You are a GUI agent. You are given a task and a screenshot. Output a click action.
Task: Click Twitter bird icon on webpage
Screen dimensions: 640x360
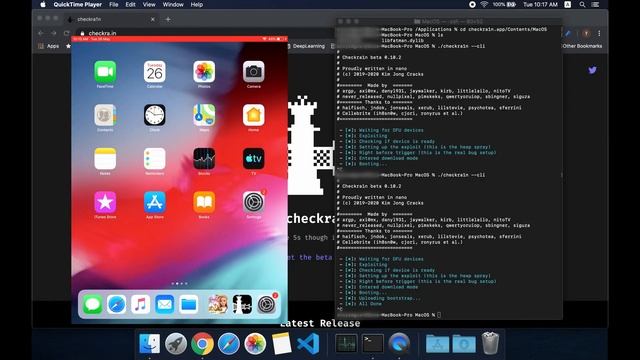tap(593, 70)
